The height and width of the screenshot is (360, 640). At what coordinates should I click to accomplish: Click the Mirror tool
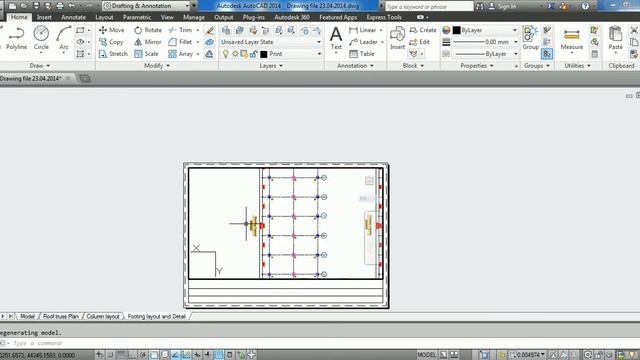coord(148,42)
